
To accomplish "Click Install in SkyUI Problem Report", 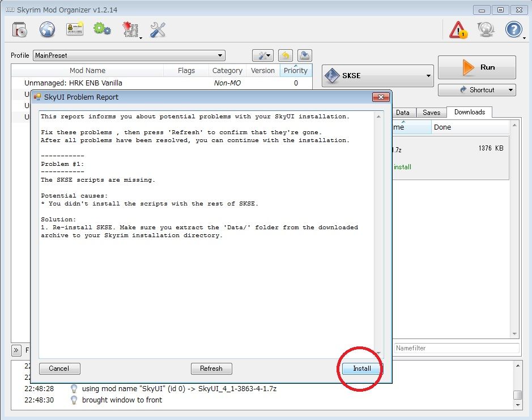I will tap(361, 368).
